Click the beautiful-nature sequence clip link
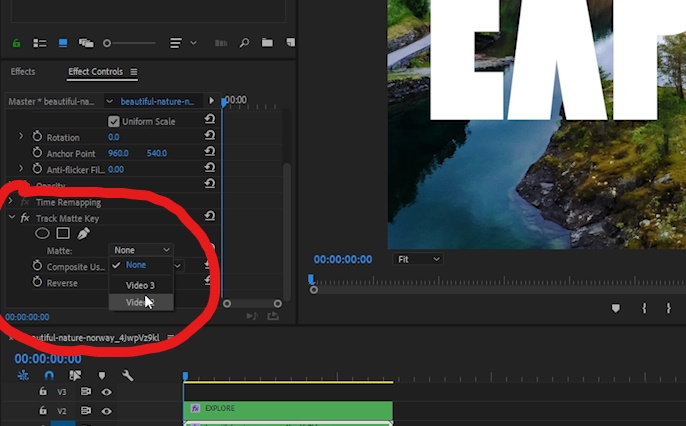The height and width of the screenshot is (426, 686). [157, 101]
